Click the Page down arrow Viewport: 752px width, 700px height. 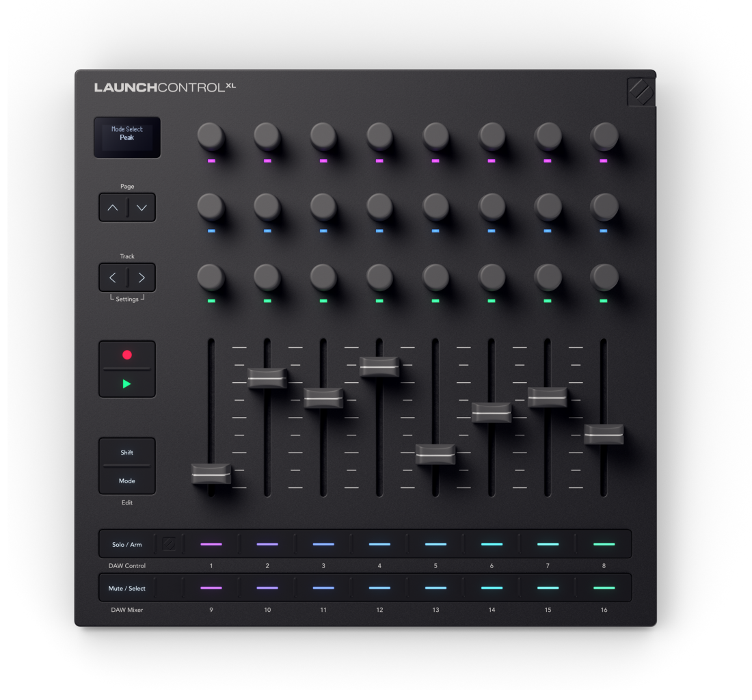[x=142, y=208]
